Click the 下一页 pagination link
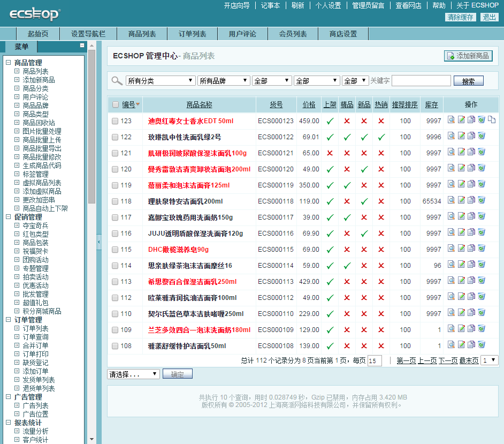The image size is (504, 444). 448,361
